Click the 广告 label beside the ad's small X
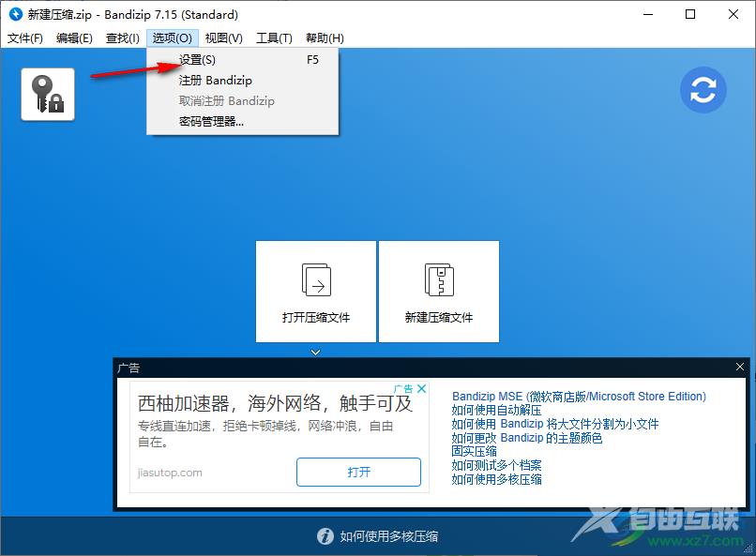The image size is (756, 556). [403, 388]
